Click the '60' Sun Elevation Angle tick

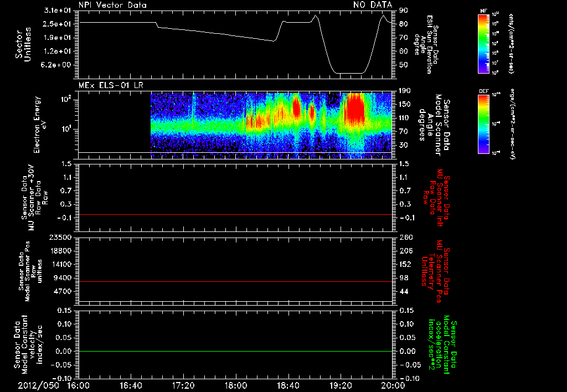coord(404,51)
